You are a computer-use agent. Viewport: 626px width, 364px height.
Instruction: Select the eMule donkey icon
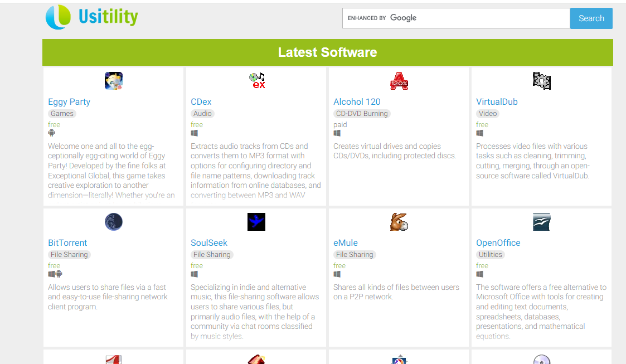coord(399,222)
